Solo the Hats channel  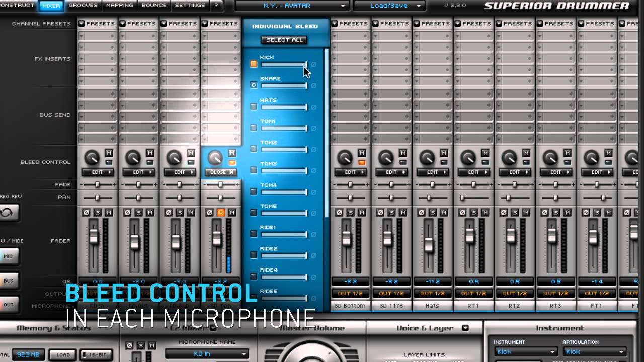click(433, 213)
